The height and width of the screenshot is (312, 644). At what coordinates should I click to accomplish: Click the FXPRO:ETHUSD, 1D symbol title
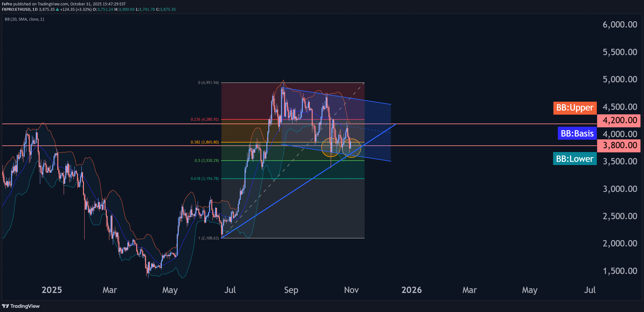(x=20, y=10)
